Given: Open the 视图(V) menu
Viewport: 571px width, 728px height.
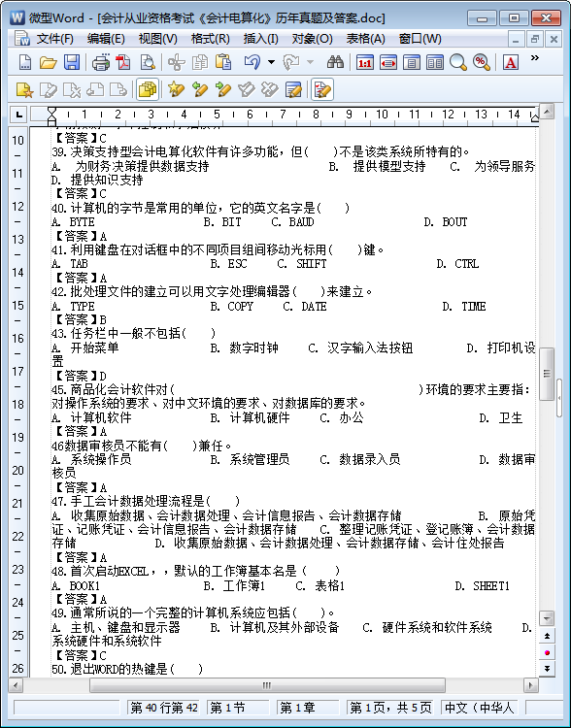Looking at the screenshot, I should point(158,39).
